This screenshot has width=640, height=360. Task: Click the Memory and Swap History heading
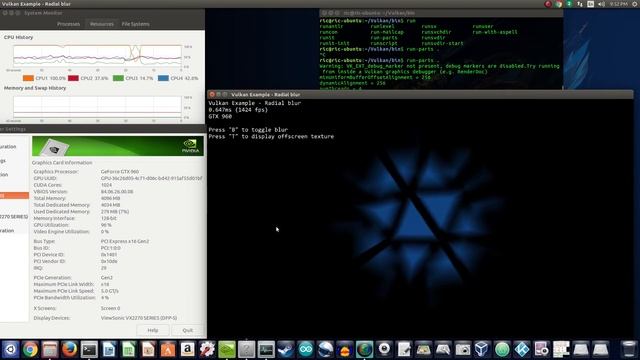[35, 88]
